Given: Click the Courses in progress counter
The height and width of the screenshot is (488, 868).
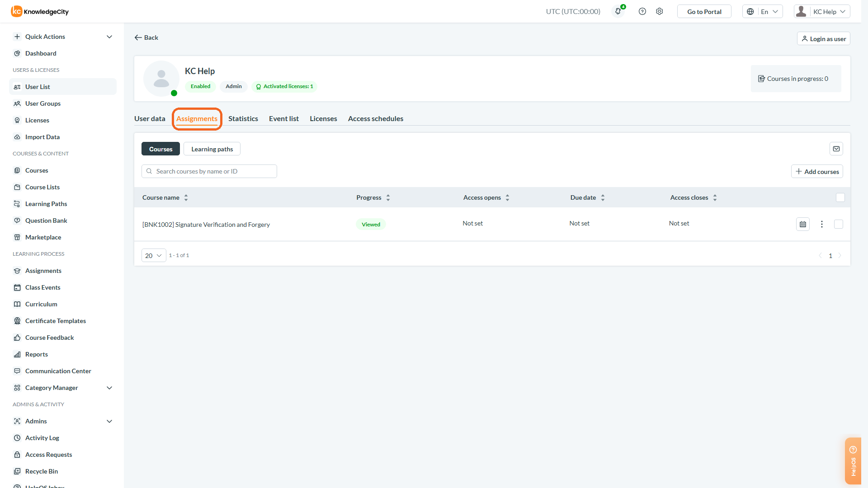Looking at the screenshot, I should coord(796,79).
